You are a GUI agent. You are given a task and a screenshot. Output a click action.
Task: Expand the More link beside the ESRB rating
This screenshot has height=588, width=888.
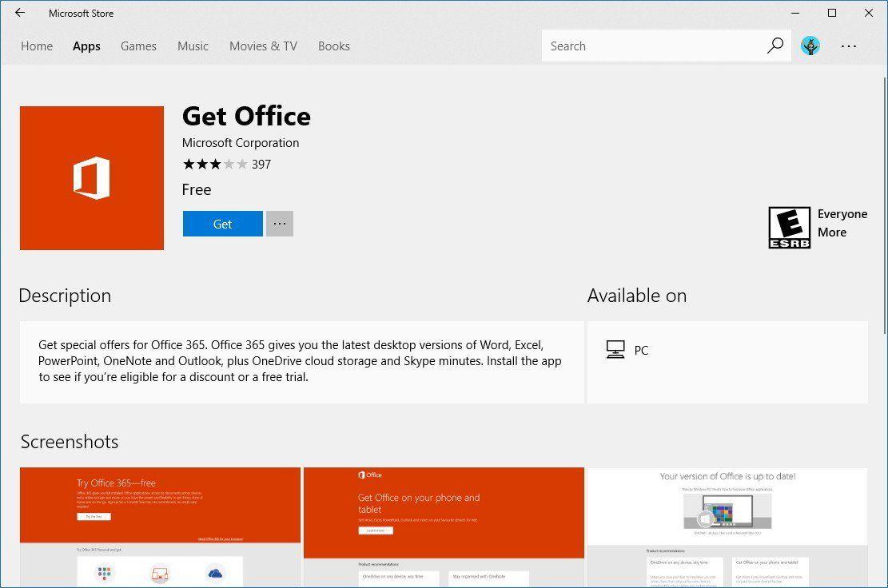pyautogui.click(x=831, y=232)
